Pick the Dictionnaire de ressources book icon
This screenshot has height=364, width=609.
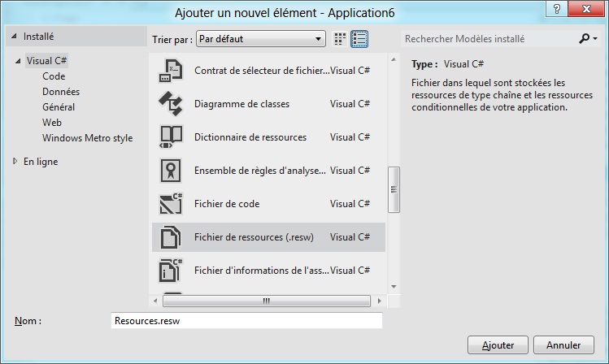[171, 137]
